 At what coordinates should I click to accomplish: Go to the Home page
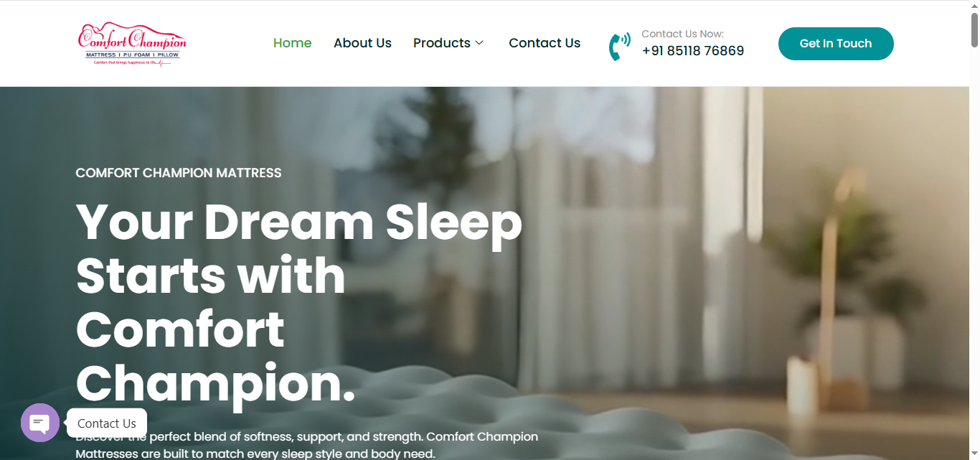[292, 43]
